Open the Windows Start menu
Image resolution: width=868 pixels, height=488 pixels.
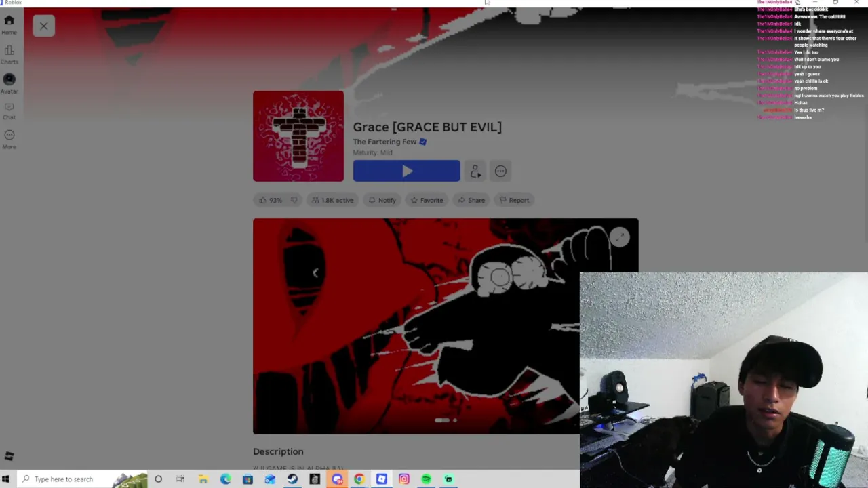click(x=5, y=479)
